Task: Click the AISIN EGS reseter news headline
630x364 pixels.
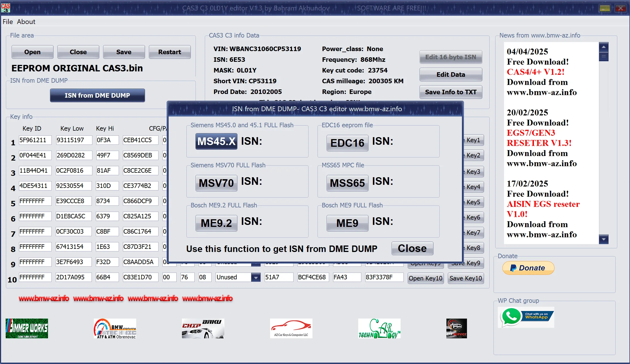Action: coord(543,209)
